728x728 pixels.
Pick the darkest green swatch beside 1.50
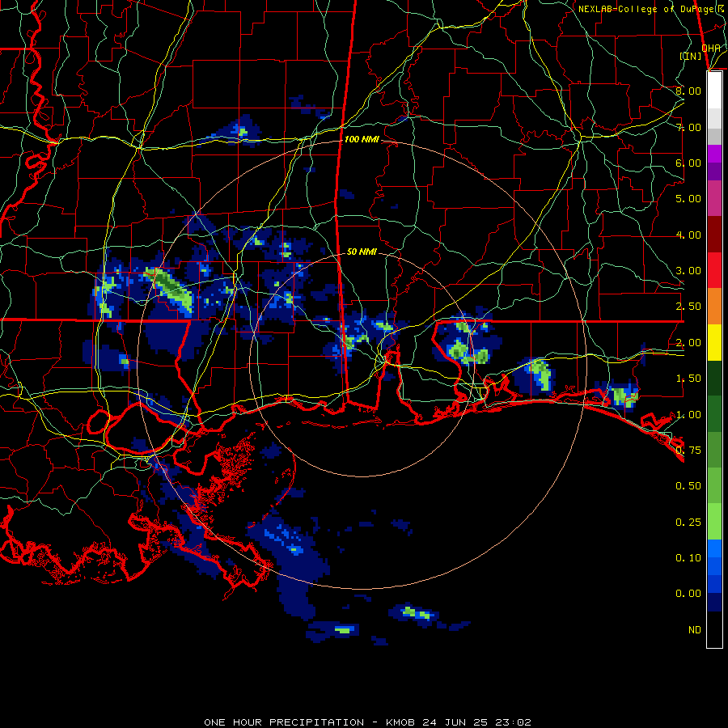[x=714, y=379]
